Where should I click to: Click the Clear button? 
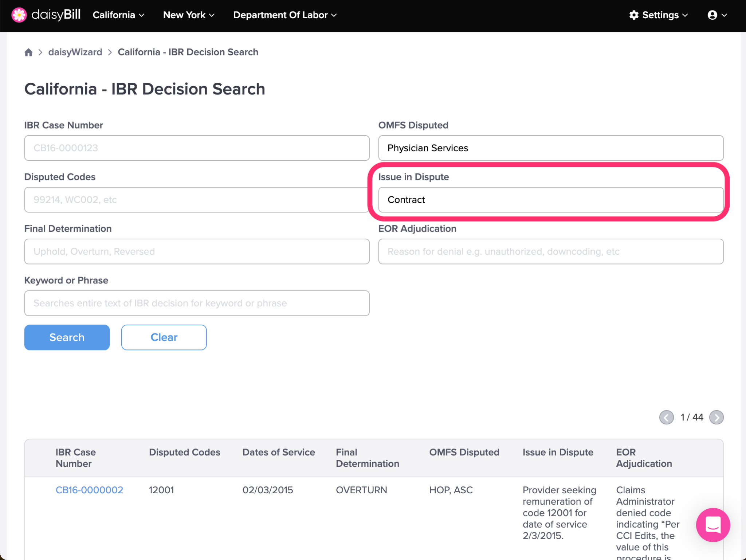pyautogui.click(x=164, y=337)
